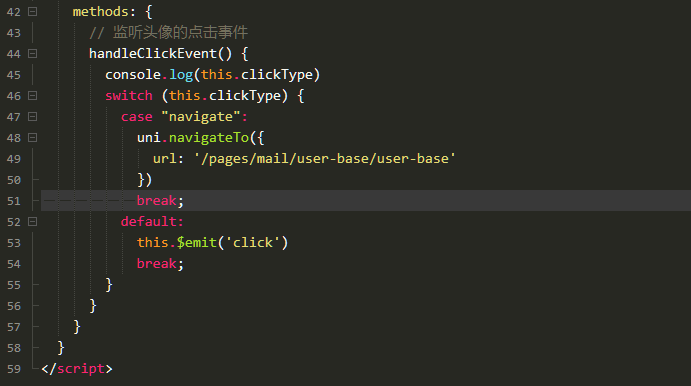Place cursor on "navigate" string literal

pyautogui.click(x=201, y=117)
